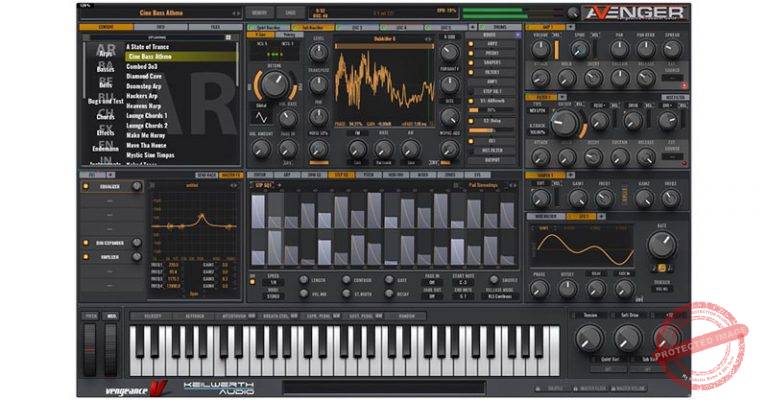
Task: Open the LFO Trigger selector
Action: pos(662,289)
